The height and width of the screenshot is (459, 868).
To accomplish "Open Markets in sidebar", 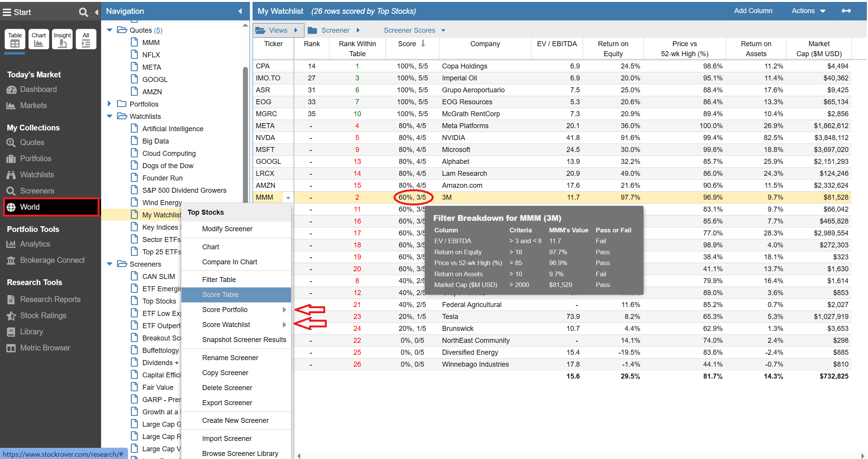I will pyautogui.click(x=27, y=105).
